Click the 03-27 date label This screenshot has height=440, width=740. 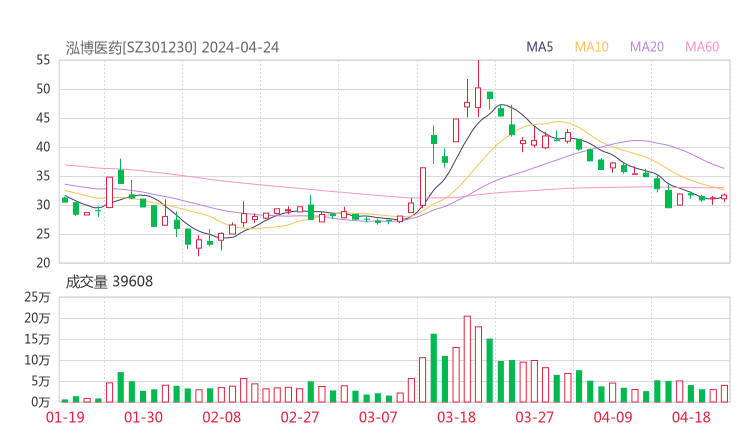click(x=534, y=417)
